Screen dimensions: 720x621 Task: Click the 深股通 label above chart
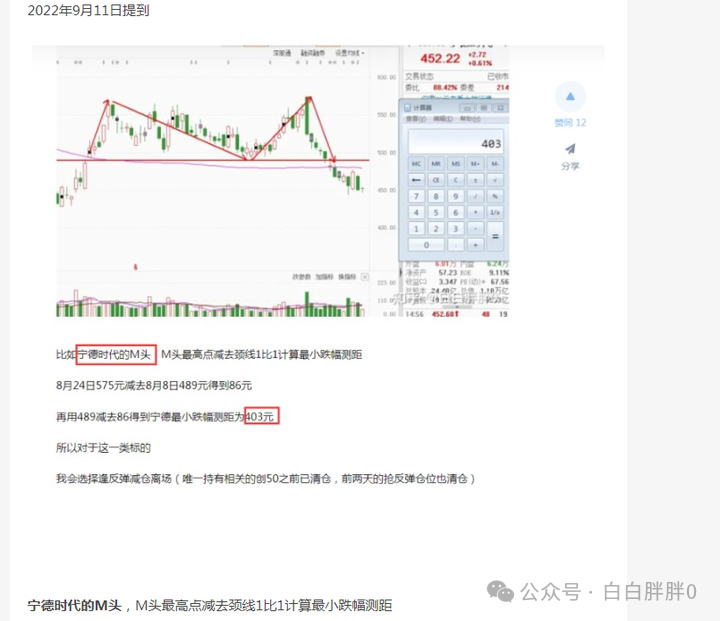click(x=282, y=53)
